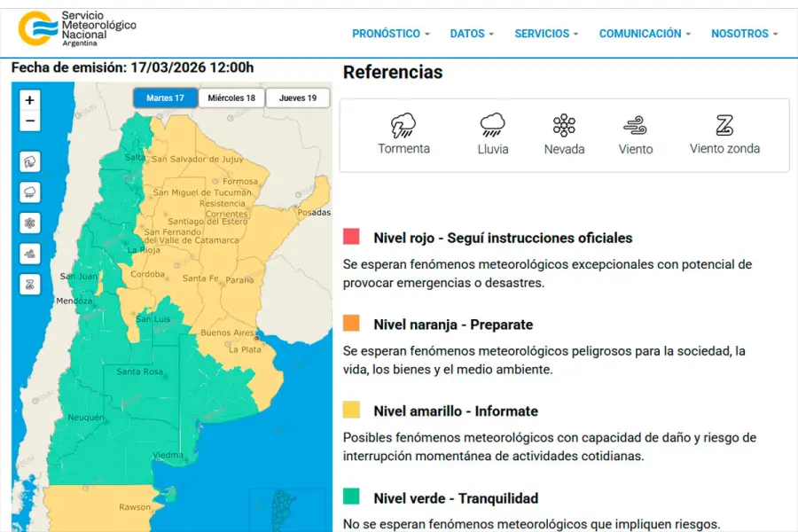Zoom in on the alert map
This screenshot has width=798, height=532.
pos(30,100)
